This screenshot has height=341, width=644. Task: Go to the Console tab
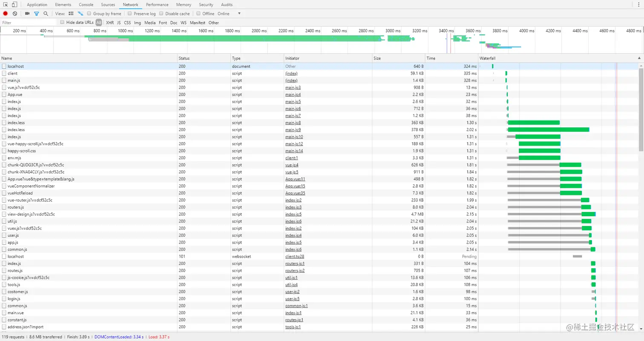coord(86,5)
